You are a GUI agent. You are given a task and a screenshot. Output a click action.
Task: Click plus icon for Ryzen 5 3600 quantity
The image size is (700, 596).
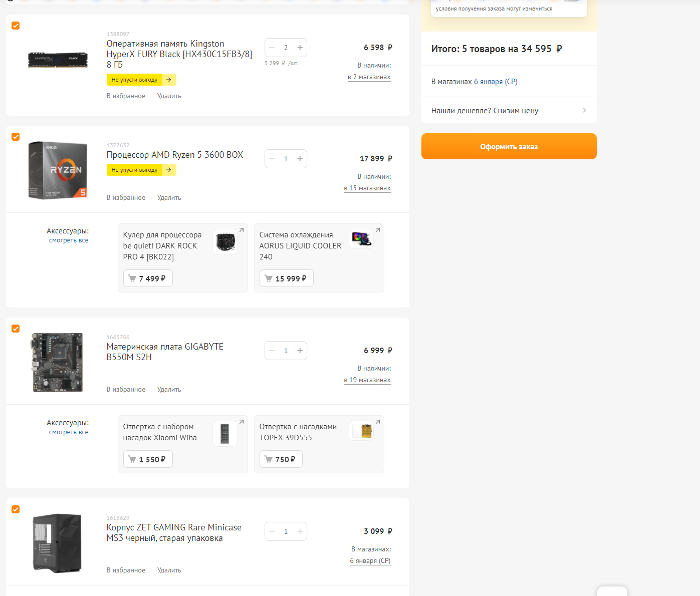pos(300,159)
